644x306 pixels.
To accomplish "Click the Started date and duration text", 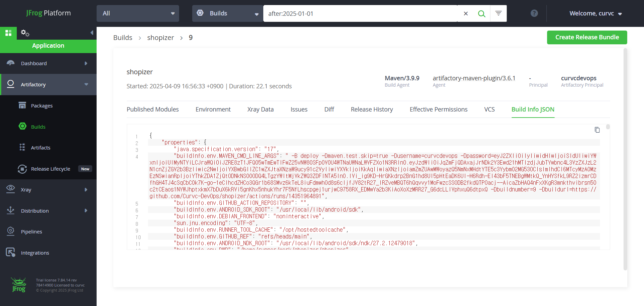I will coord(209,86).
